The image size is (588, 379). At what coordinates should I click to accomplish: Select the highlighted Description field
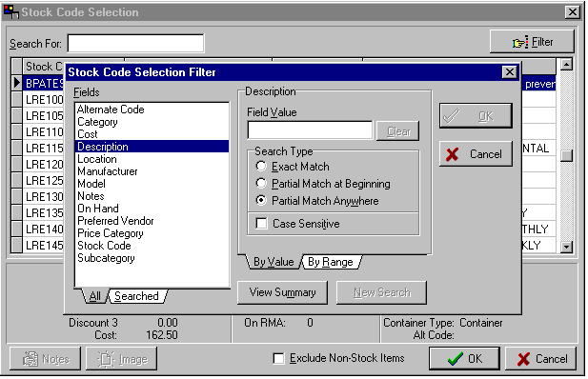pos(152,147)
